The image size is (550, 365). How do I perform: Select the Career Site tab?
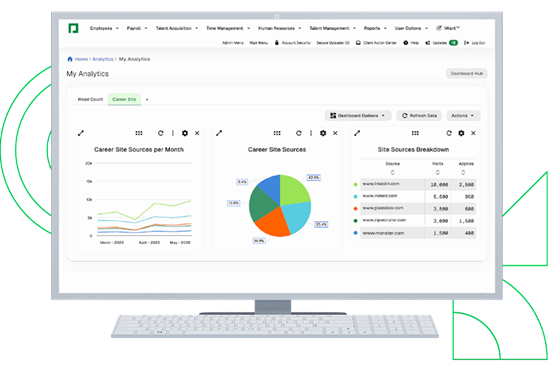pos(124,99)
